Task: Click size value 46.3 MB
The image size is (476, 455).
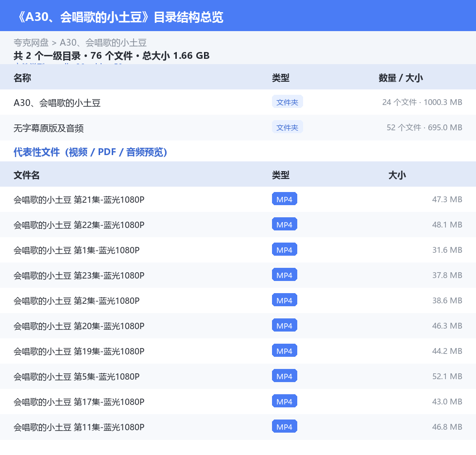Action: pyautogui.click(x=447, y=325)
